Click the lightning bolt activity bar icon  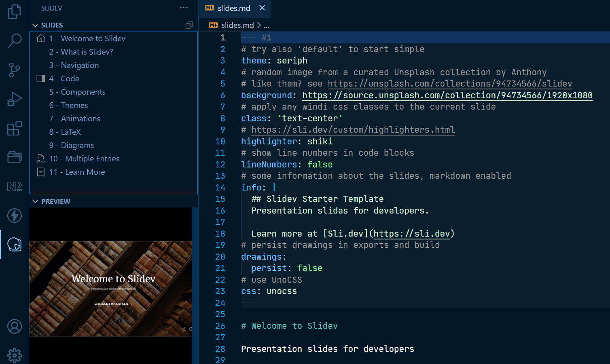(x=14, y=216)
